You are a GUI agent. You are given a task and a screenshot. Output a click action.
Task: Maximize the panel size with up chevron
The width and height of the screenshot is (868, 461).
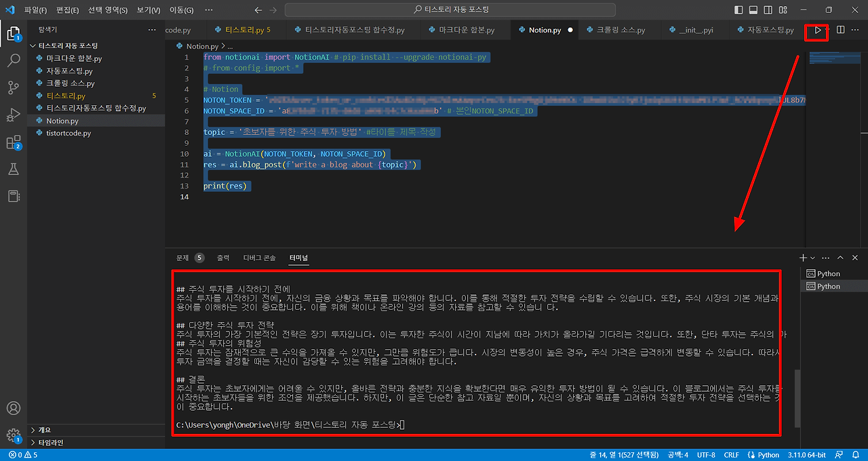840,258
